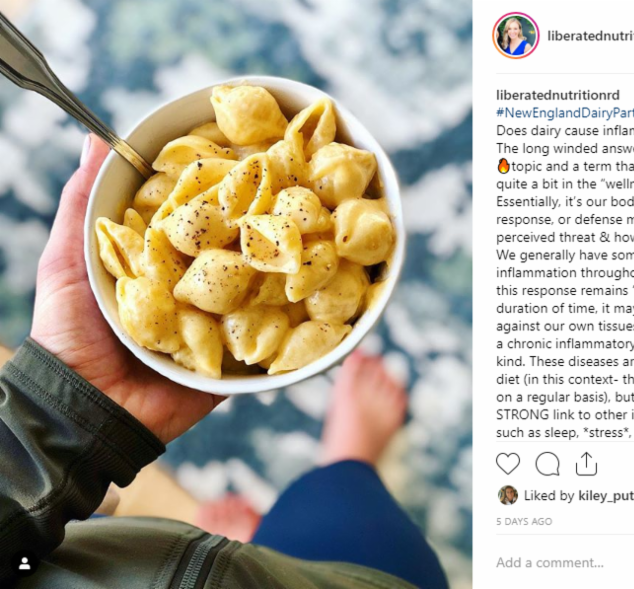Select the 'Does dairy cause inflam' caption line
Viewport: 634px width, 589px height.
point(565,131)
